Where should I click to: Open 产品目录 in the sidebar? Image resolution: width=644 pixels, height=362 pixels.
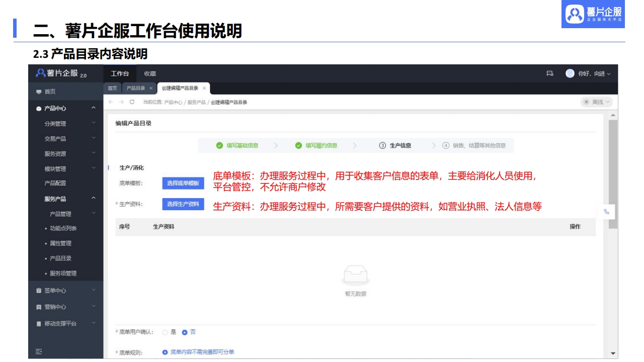[60, 258]
